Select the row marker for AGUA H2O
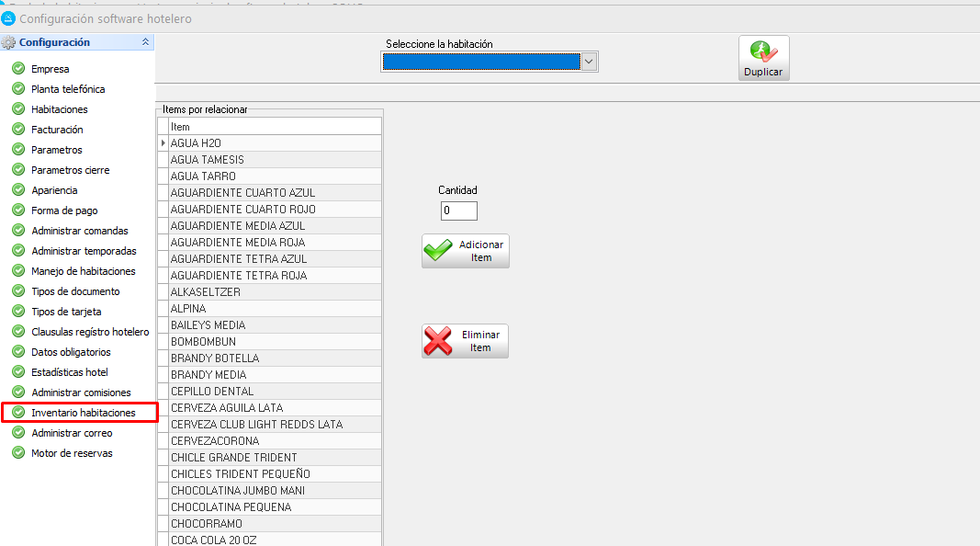This screenshot has height=546, width=980. click(x=163, y=143)
